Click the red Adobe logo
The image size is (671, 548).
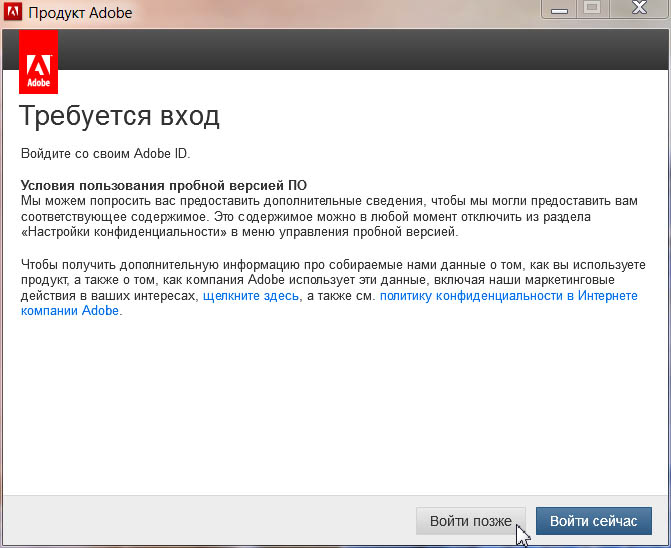39,62
